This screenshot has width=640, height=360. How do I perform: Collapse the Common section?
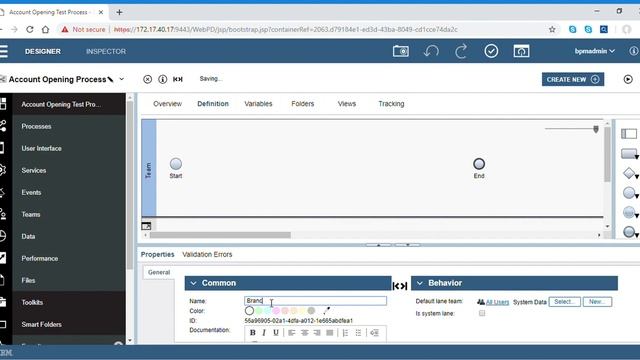193,283
